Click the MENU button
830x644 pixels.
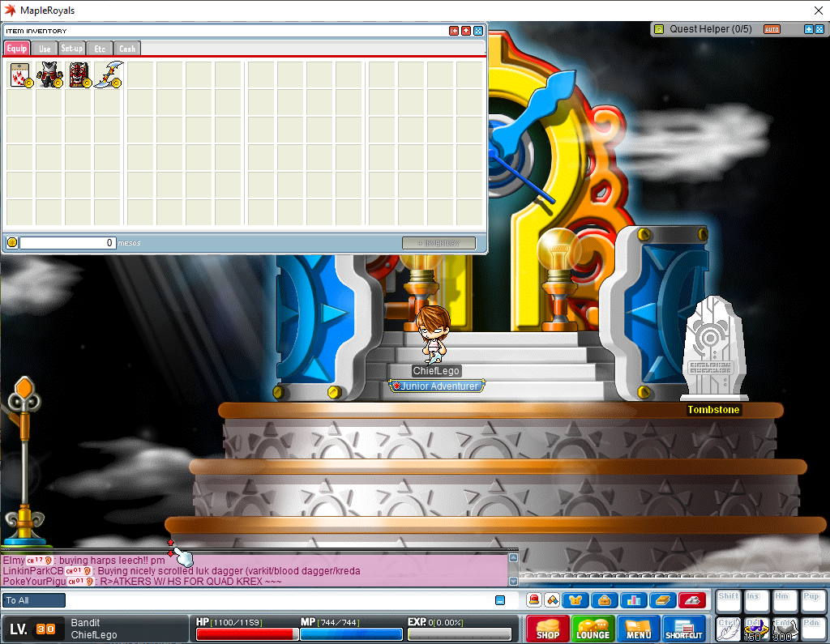[x=638, y=629]
